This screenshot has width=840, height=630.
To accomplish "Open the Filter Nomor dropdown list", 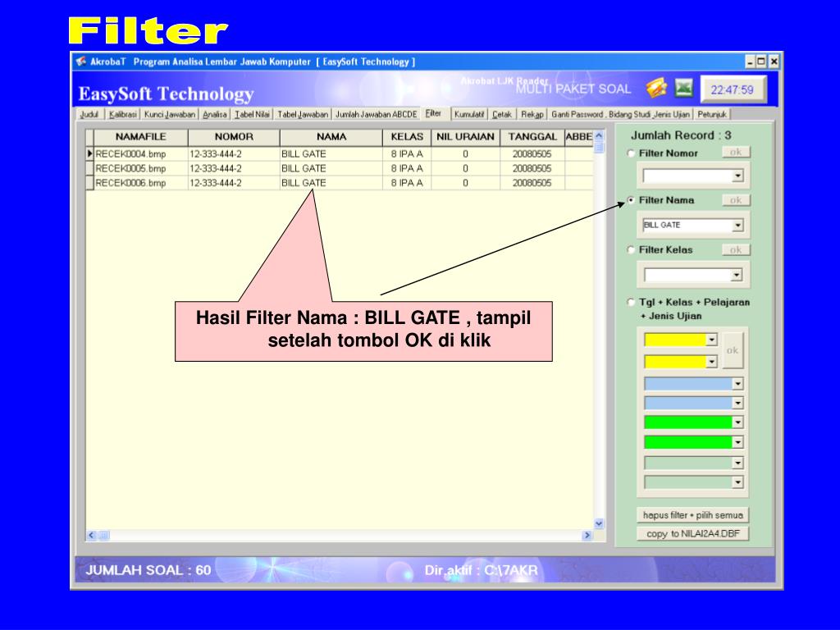I will pos(737,176).
